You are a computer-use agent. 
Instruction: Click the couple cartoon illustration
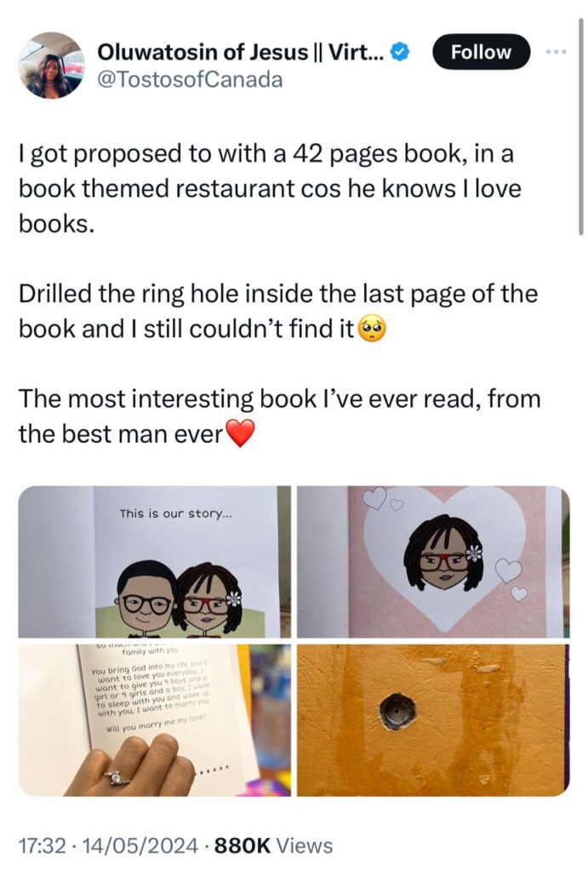coord(178,599)
